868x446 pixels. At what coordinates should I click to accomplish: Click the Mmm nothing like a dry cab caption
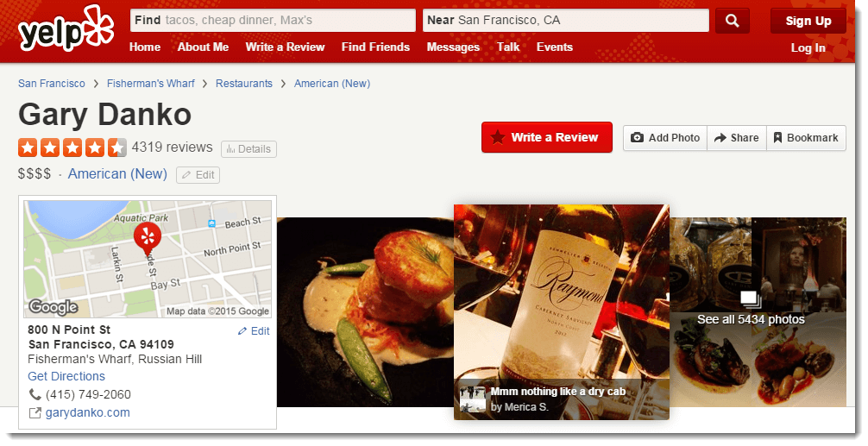click(558, 392)
